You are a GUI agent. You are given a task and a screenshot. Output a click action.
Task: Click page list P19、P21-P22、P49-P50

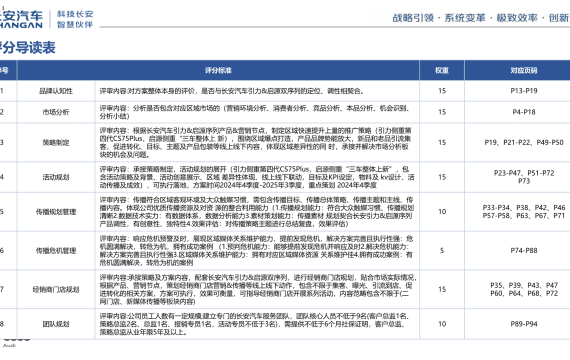524,143
